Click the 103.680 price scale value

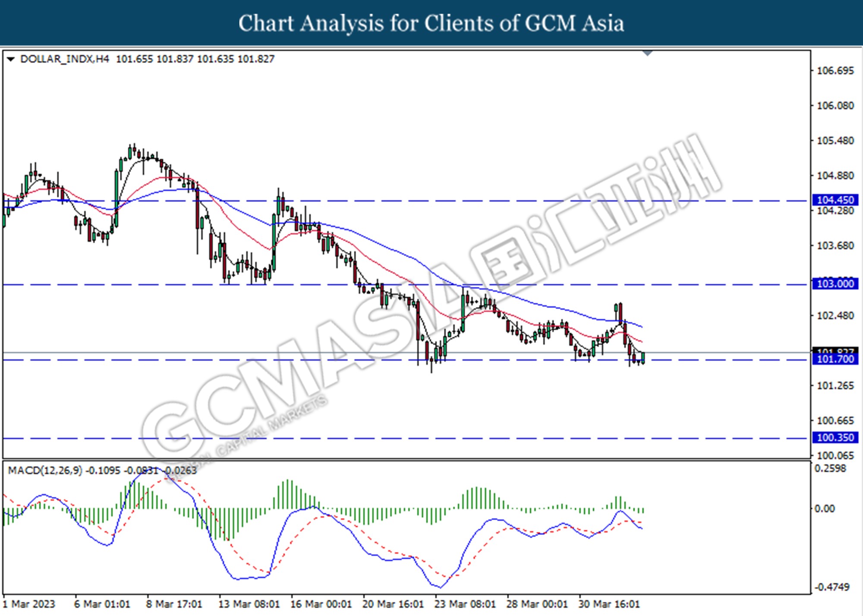(835, 245)
